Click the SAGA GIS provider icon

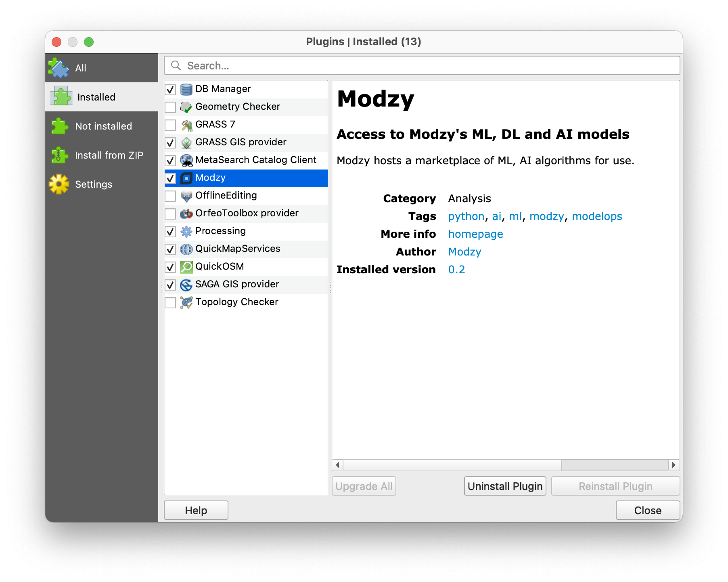tap(186, 284)
